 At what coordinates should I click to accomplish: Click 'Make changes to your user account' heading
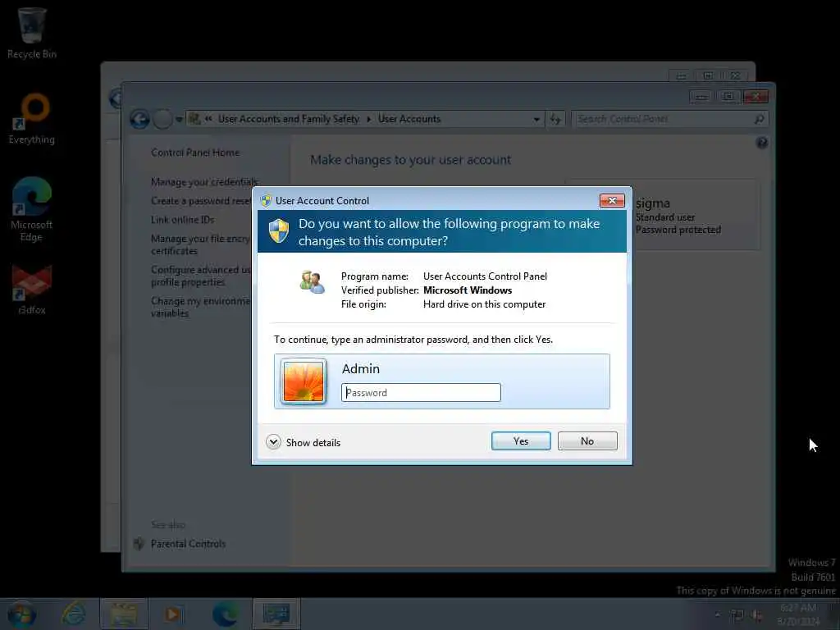(410, 160)
